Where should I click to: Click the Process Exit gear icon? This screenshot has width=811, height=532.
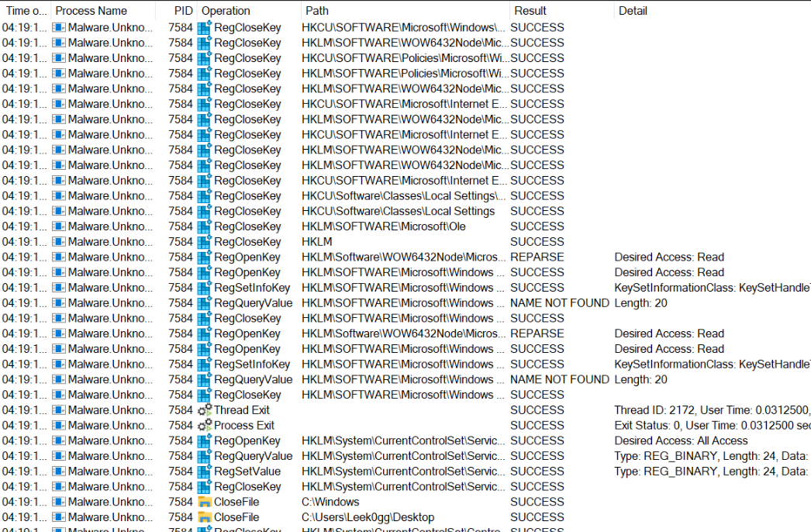tap(205, 426)
